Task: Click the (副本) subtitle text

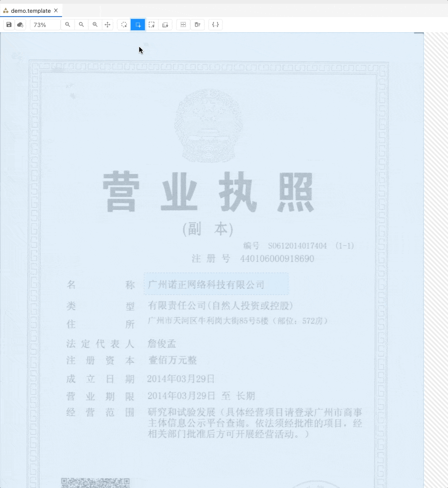Action: tap(208, 229)
